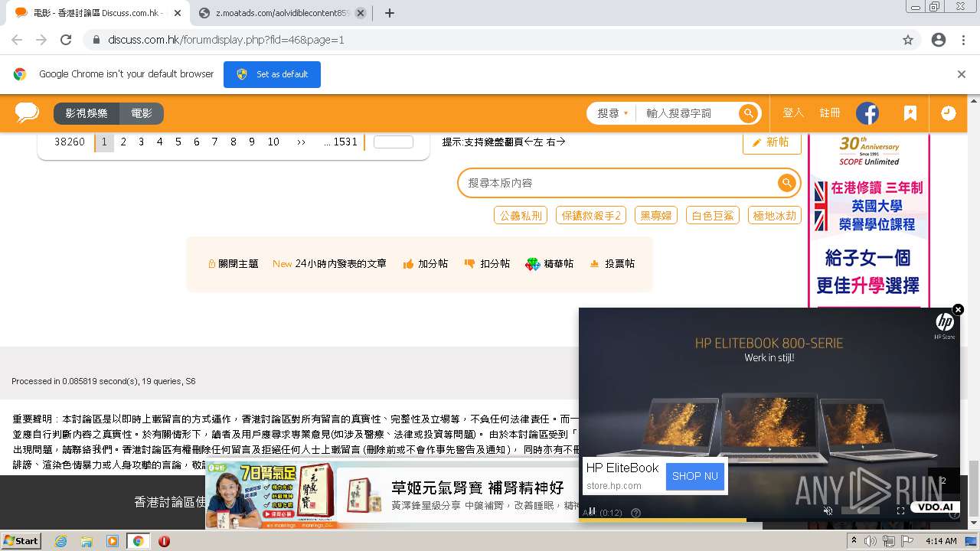
Task: Close the z.moatads.com tab
Action: (x=361, y=13)
